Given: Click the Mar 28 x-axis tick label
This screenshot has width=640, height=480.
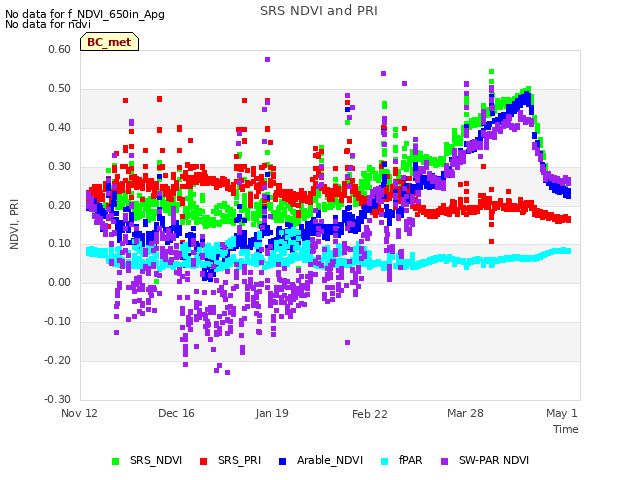Looking at the screenshot, I should (x=465, y=413).
